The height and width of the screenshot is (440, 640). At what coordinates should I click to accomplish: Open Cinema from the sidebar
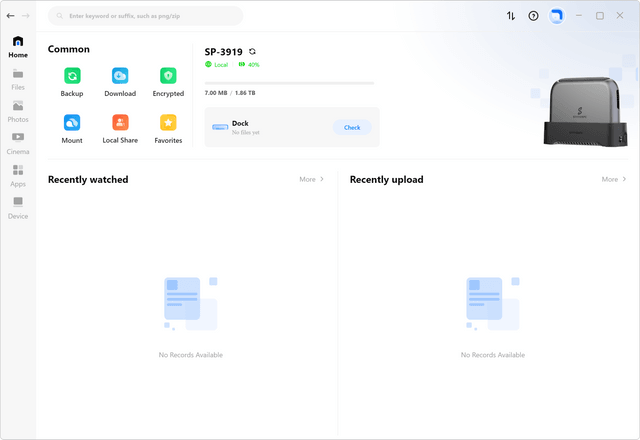pyautogui.click(x=18, y=144)
